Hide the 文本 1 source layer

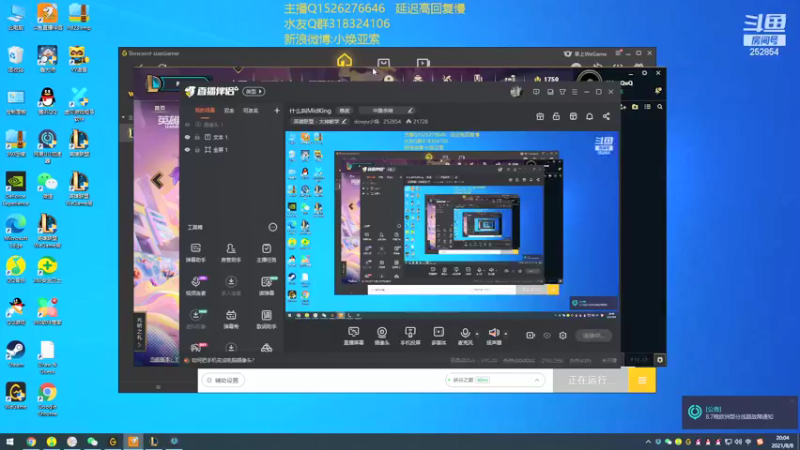pyautogui.click(x=187, y=137)
